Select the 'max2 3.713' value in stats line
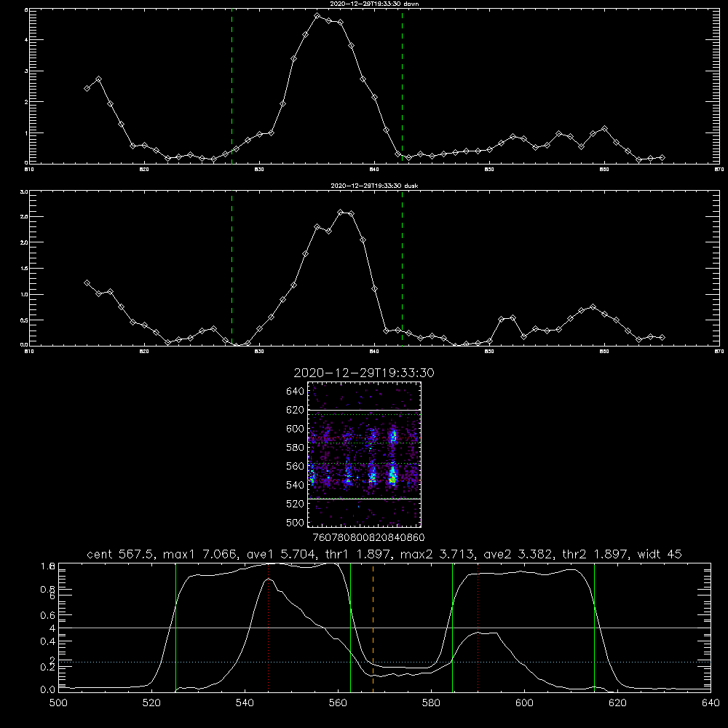728x728 pixels. point(438,554)
